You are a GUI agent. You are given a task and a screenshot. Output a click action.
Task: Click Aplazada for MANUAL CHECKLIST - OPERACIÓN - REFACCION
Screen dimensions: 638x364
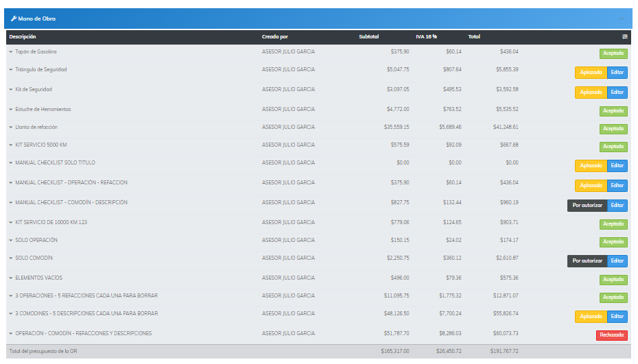[591, 186]
